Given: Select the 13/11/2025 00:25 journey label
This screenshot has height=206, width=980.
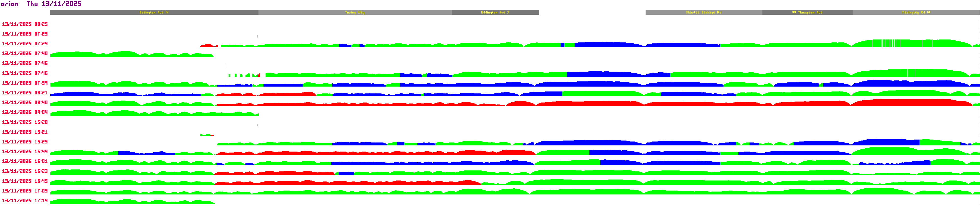Looking at the screenshot, I should (x=25, y=24).
